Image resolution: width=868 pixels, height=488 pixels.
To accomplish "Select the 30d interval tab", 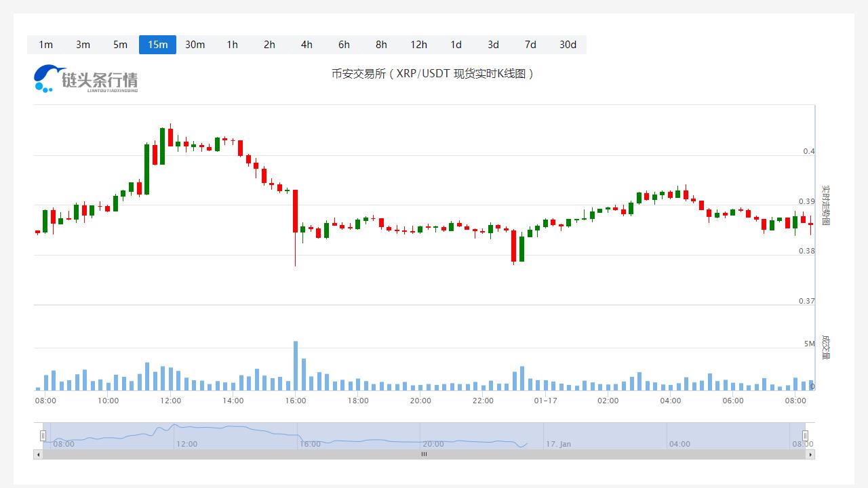I will [568, 45].
